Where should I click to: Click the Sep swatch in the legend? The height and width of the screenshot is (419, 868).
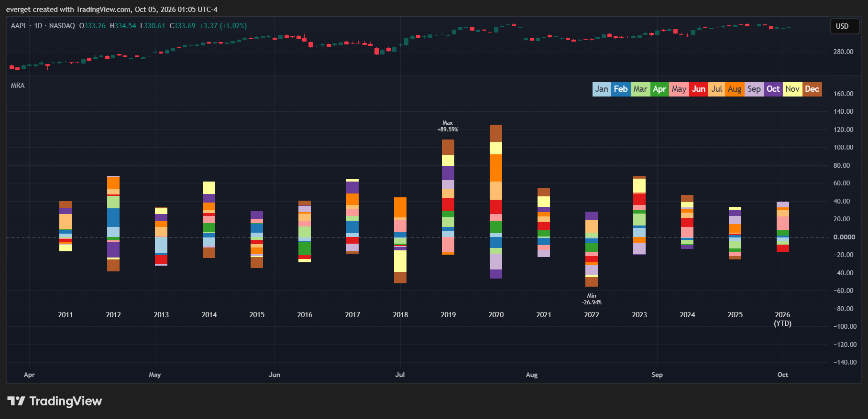[754, 89]
